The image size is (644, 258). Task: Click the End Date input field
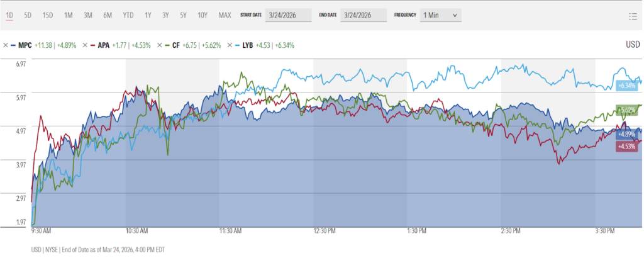[x=363, y=14]
